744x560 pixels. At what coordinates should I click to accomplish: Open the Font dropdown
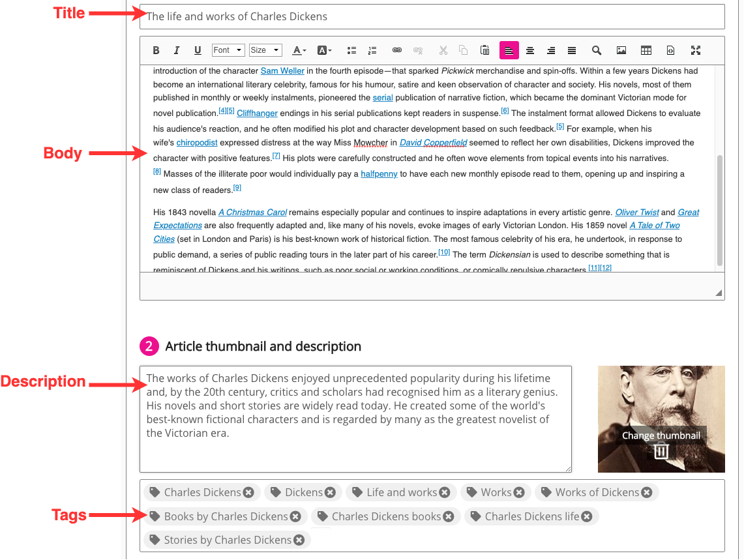click(x=228, y=50)
